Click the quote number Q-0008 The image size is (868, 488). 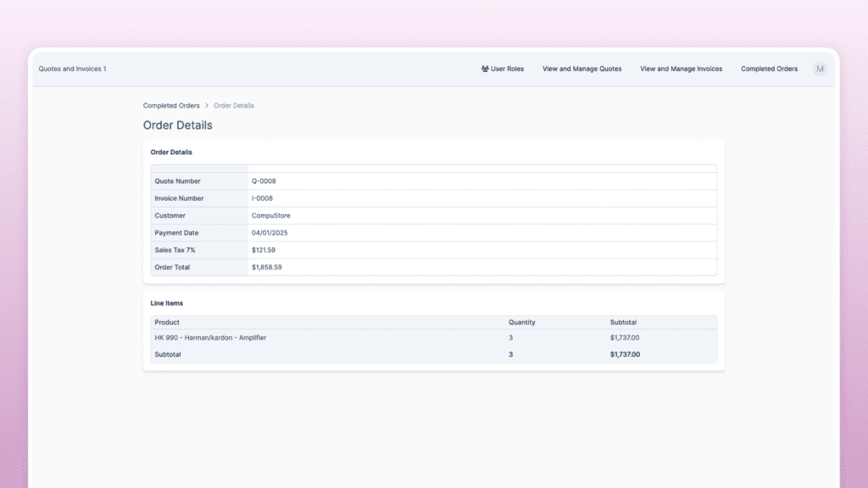pyautogui.click(x=264, y=181)
